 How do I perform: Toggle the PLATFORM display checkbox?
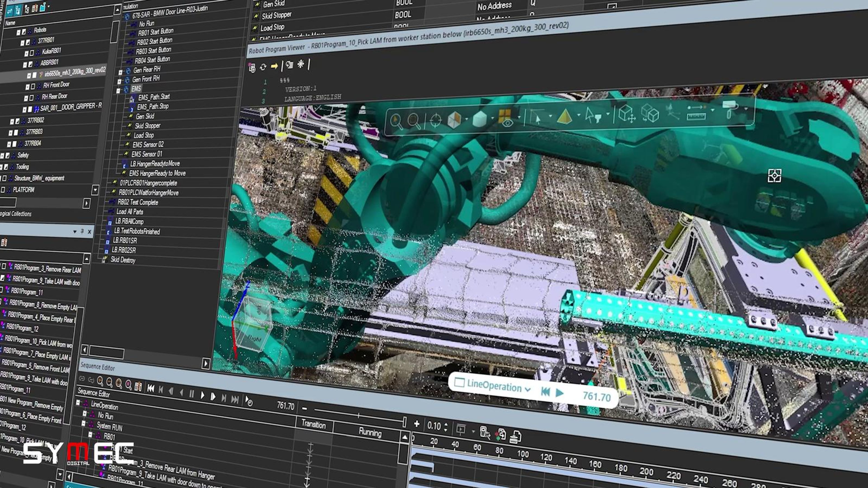(x=3, y=190)
